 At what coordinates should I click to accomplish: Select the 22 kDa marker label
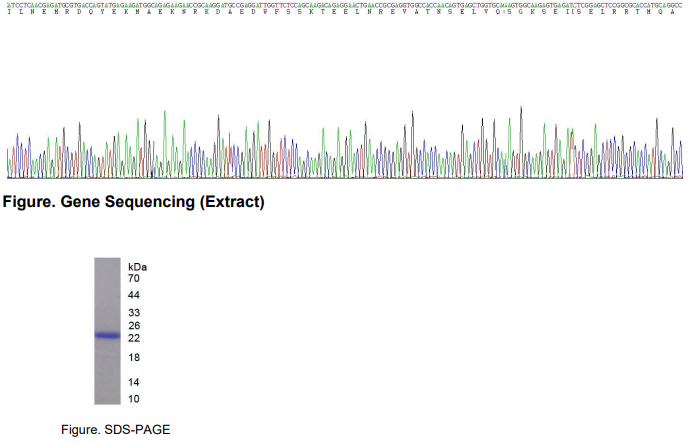click(x=134, y=338)
